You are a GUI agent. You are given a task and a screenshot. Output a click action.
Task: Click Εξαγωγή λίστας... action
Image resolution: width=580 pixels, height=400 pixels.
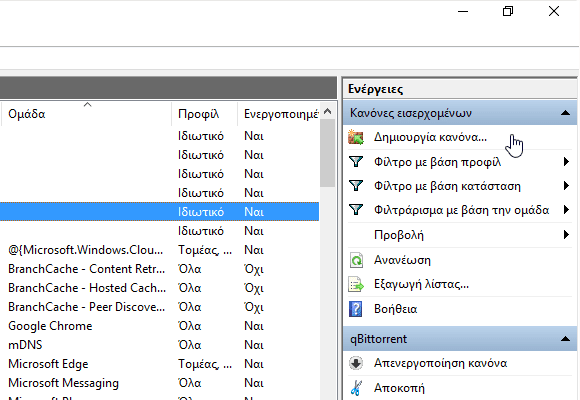pos(421,285)
